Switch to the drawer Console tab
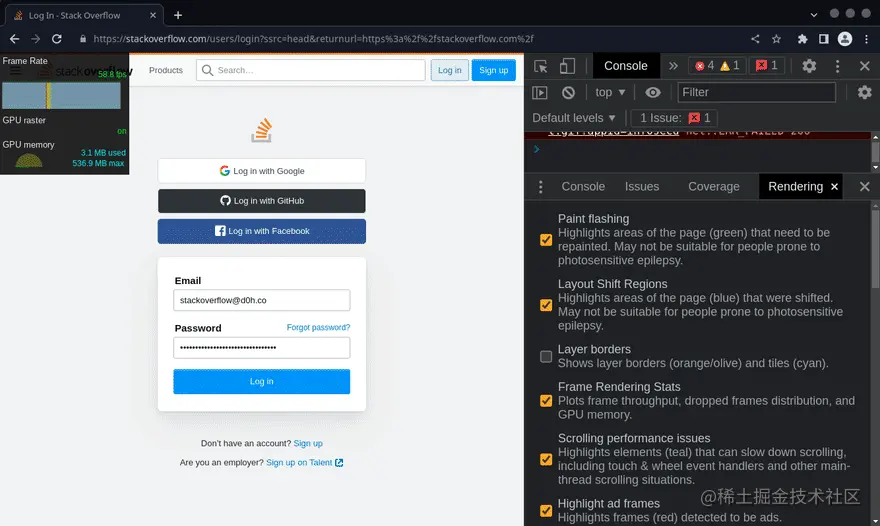 pyautogui.click(x=583, y=186)
